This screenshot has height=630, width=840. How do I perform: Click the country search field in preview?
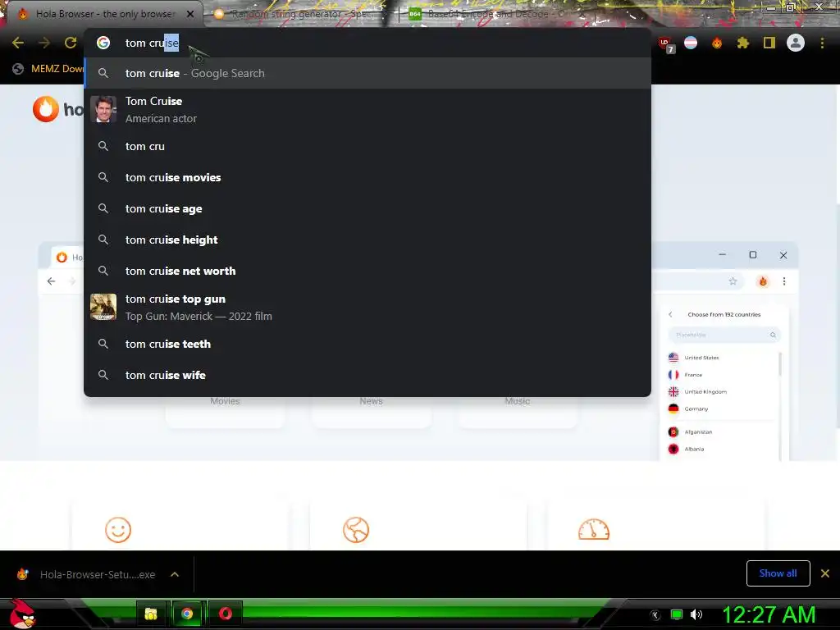[724, 335]
